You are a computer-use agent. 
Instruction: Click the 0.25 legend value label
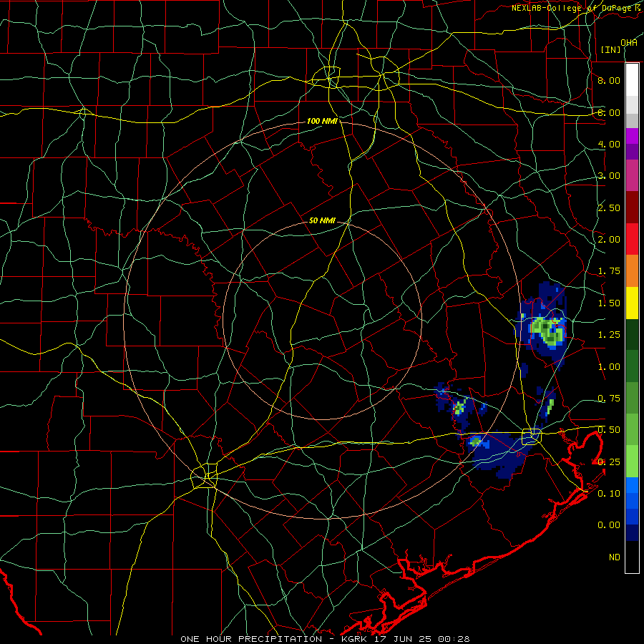click(x=609, y=462)
